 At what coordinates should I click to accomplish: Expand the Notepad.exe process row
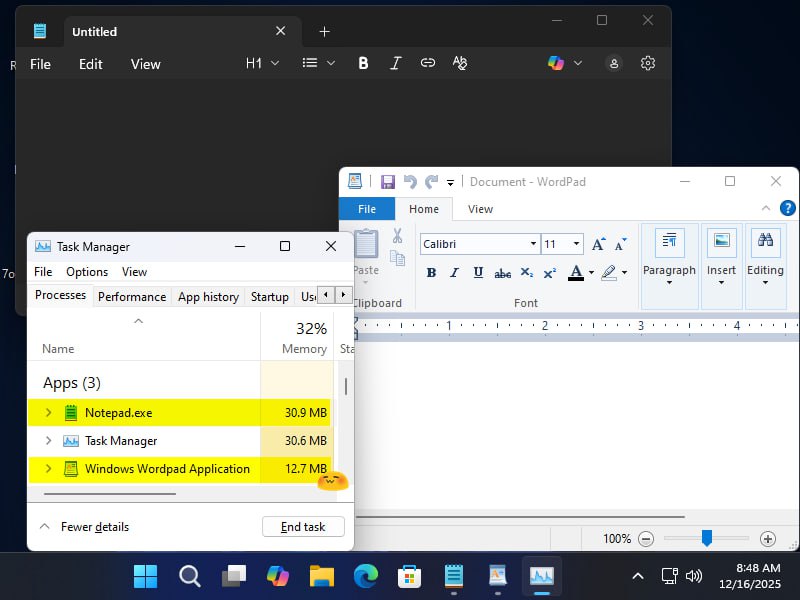point(48,412)
